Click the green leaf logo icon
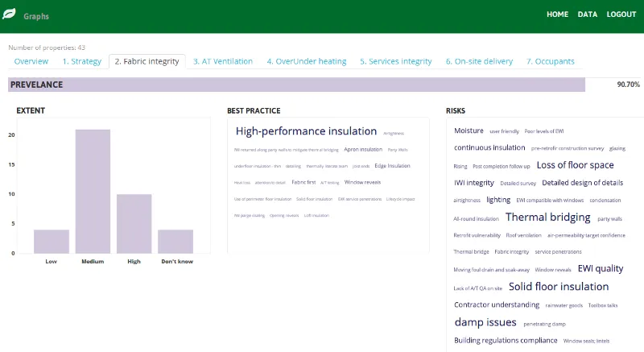This screenshot has height=352, width=644. [x=10, y=15]
